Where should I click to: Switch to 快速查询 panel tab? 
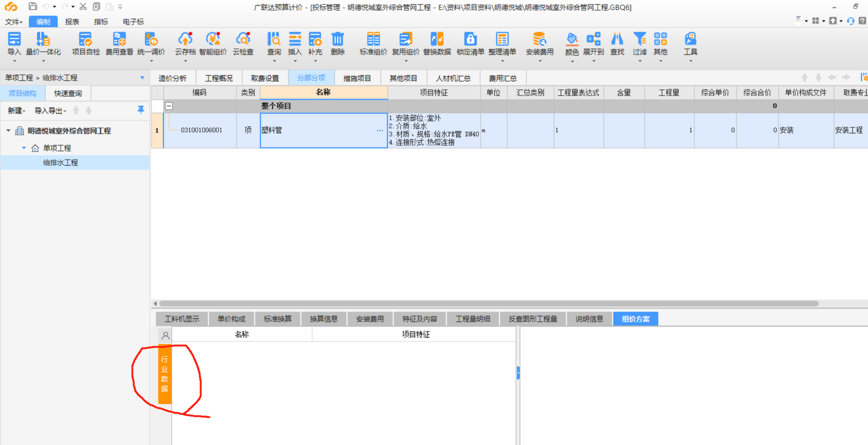click(x=68, y=93)
